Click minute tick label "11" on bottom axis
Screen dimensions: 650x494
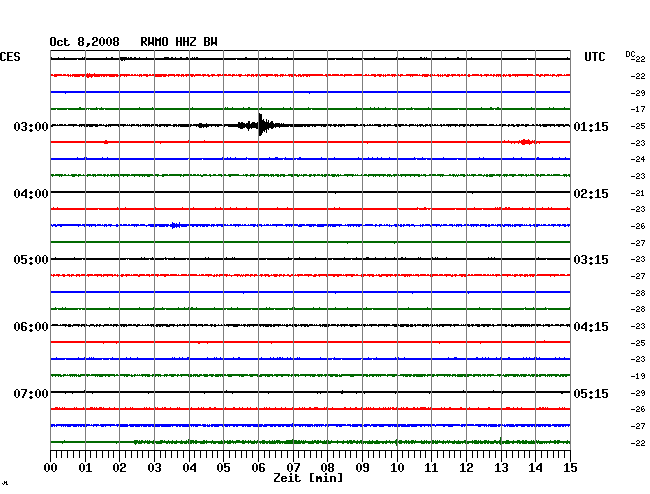[431, 468]
